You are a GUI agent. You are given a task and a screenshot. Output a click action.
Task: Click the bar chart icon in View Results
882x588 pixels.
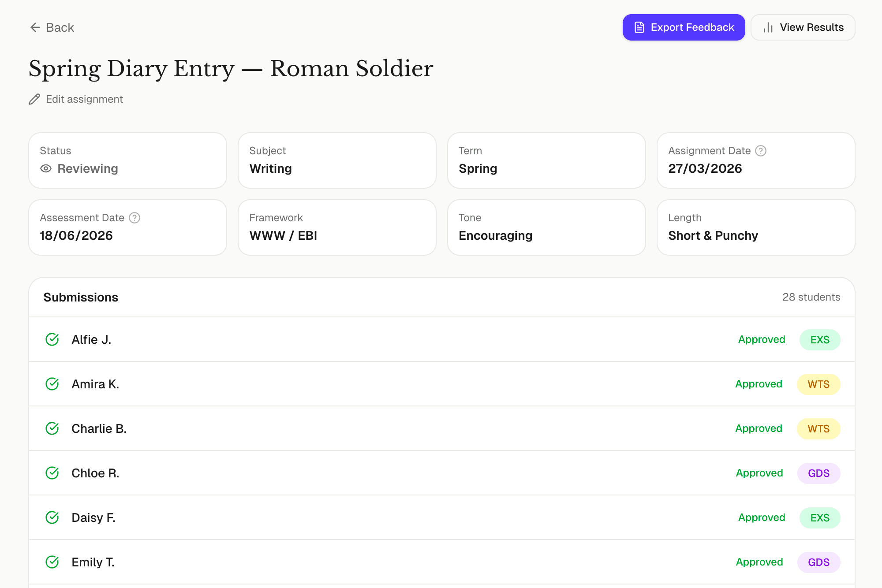coord(768,27)
